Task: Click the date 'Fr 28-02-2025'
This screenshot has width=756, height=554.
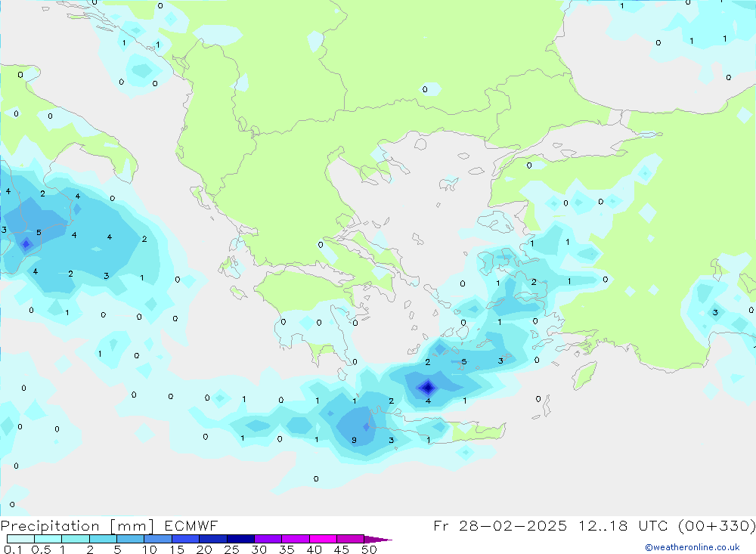Action: point(500,525)
